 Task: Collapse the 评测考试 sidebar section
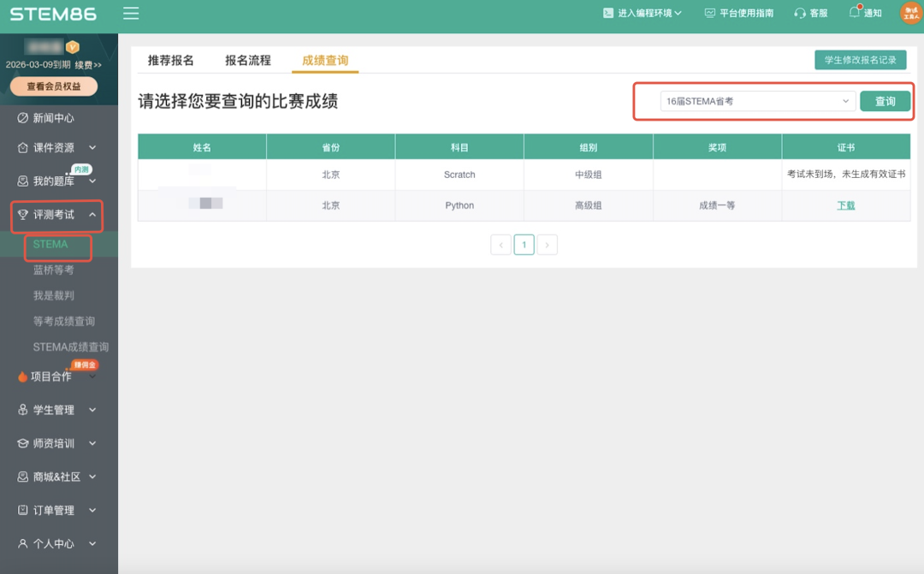92,215
